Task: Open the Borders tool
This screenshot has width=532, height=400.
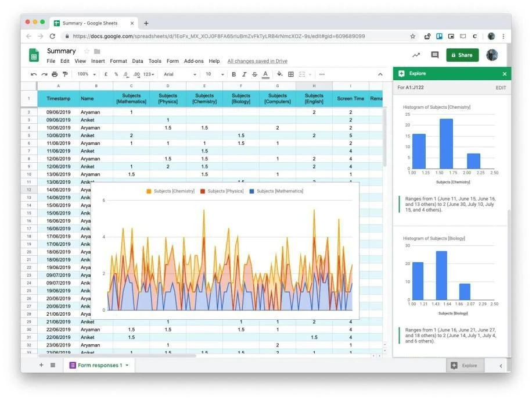Action: pyautogui.click(x=291, y=74)
